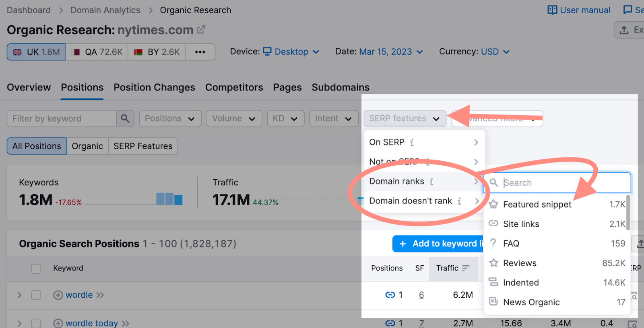644x328 pixels.
Task: Switch to the Position Changes tab
Action: click(x=154, y=87)
